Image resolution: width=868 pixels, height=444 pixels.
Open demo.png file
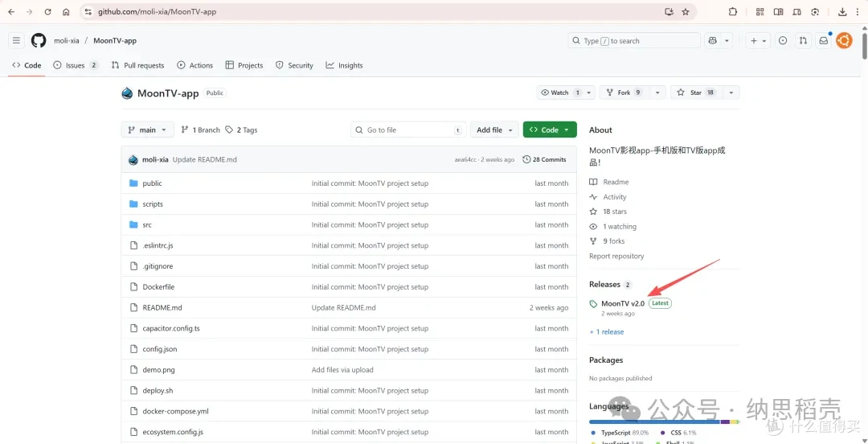[158, 370]
